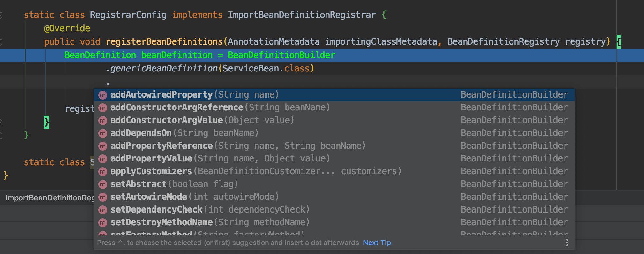Click the method icon beside addAutowiredProperty
The image size is (644, 254).
click(102, 95)
